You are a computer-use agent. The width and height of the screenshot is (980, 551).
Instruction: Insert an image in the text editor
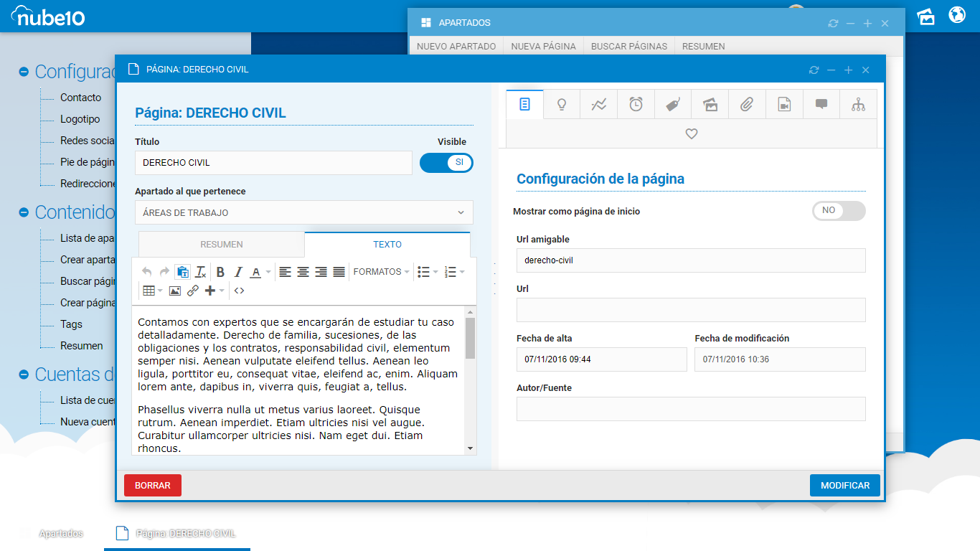point(175,291)
